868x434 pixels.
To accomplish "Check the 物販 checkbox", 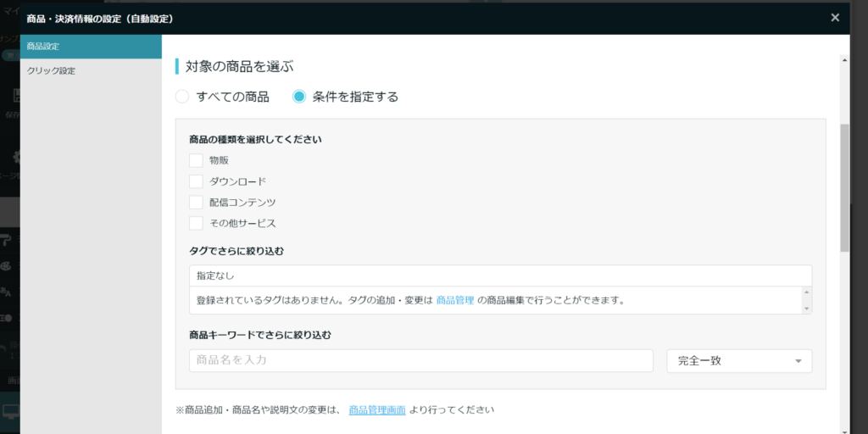I will (196, 160).
